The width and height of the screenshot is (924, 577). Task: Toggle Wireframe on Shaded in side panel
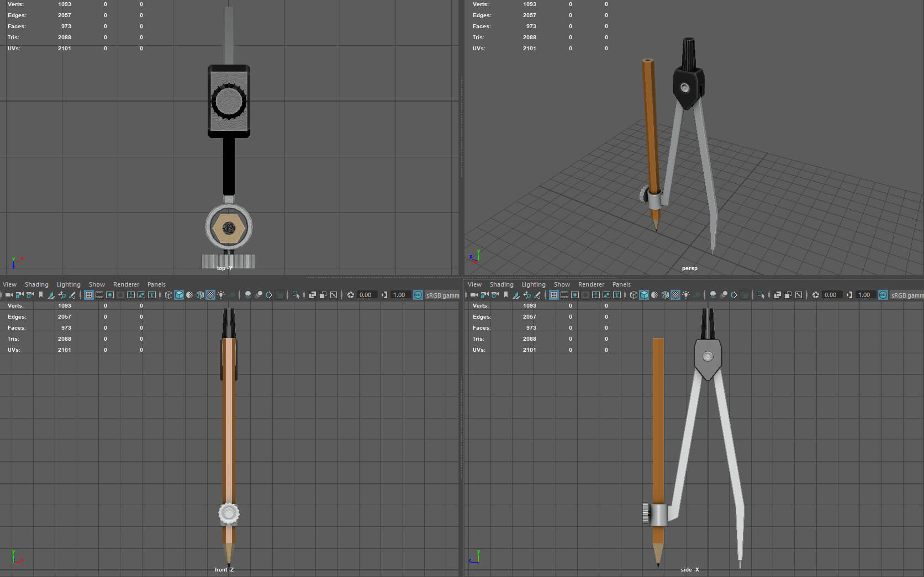[x=665, y=295]
